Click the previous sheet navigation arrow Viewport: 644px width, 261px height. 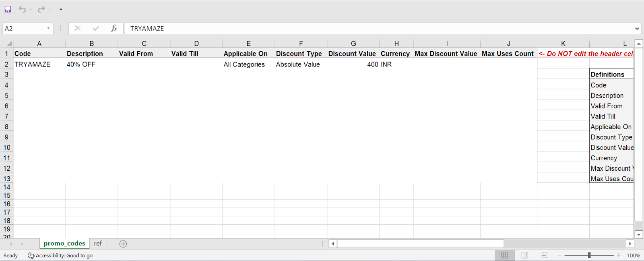(11, 244)
